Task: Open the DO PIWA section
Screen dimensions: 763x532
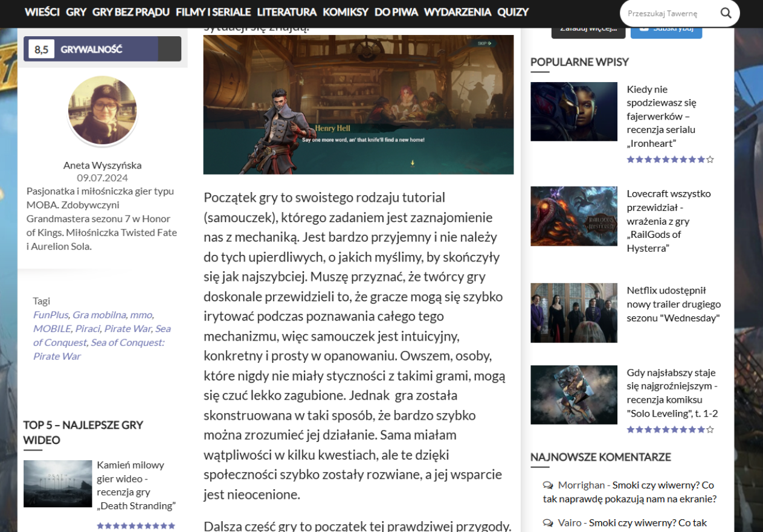Action: click(396, 12)
